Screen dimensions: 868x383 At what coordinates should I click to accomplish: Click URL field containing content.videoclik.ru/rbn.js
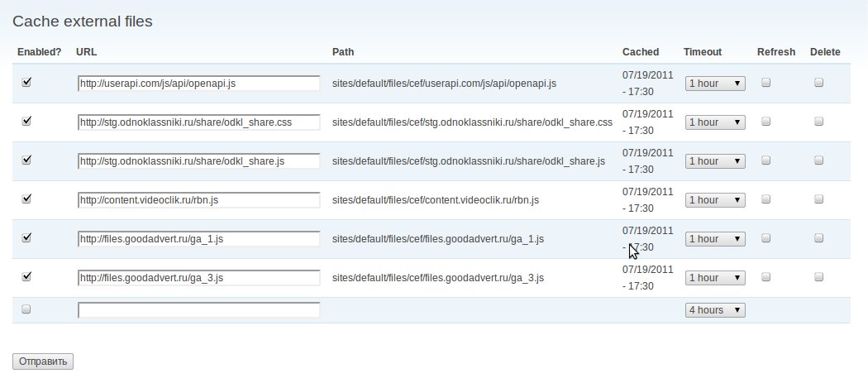[198, 199]
